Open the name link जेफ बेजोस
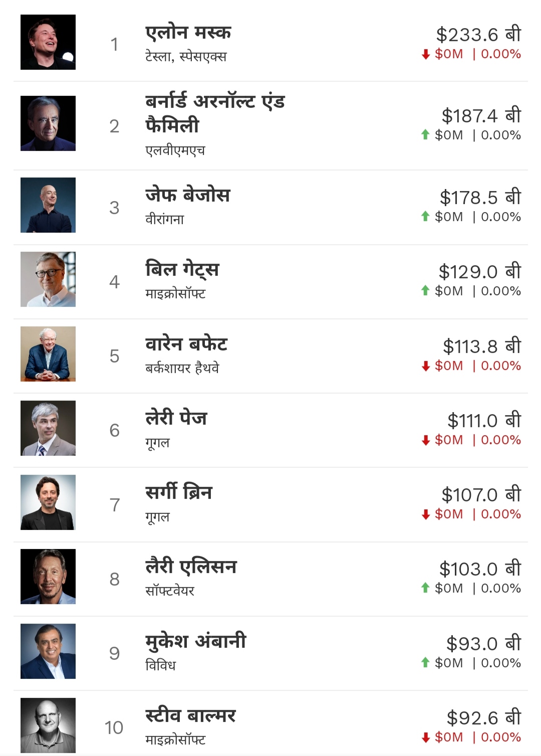 188,195
